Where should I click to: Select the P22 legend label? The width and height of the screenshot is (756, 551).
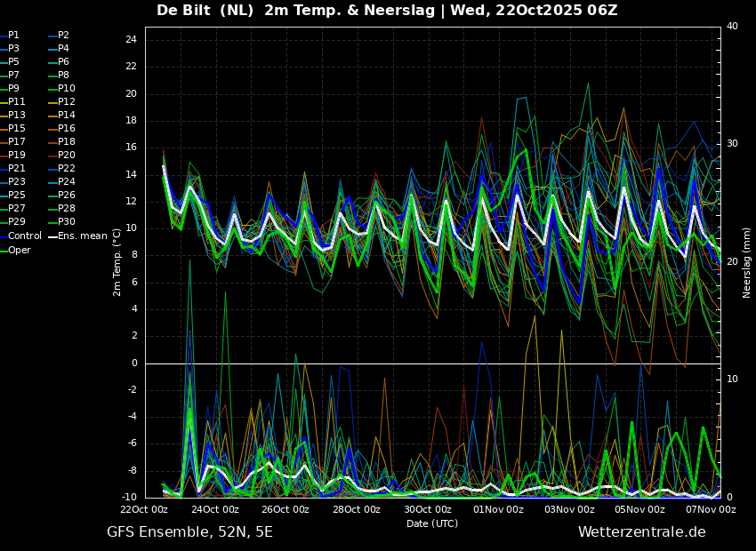click(66, 169)
